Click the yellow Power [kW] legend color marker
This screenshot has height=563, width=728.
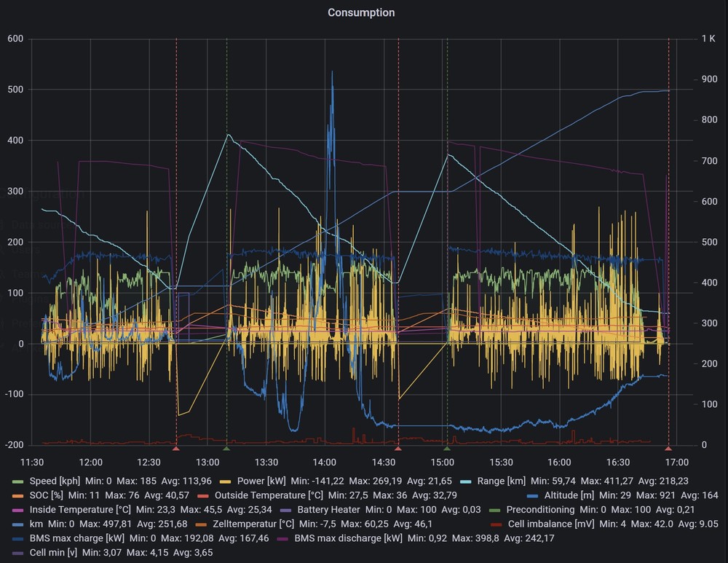tap(226, 481)
